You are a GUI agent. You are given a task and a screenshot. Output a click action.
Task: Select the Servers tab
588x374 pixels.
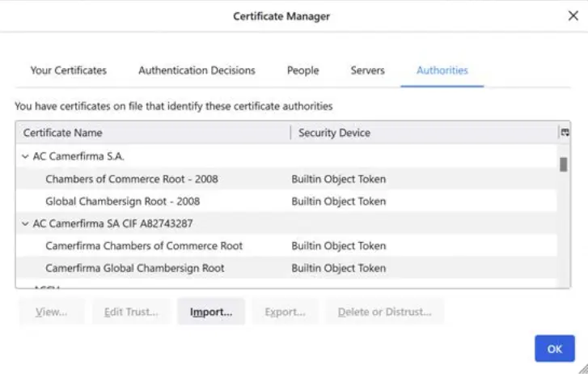367,70
